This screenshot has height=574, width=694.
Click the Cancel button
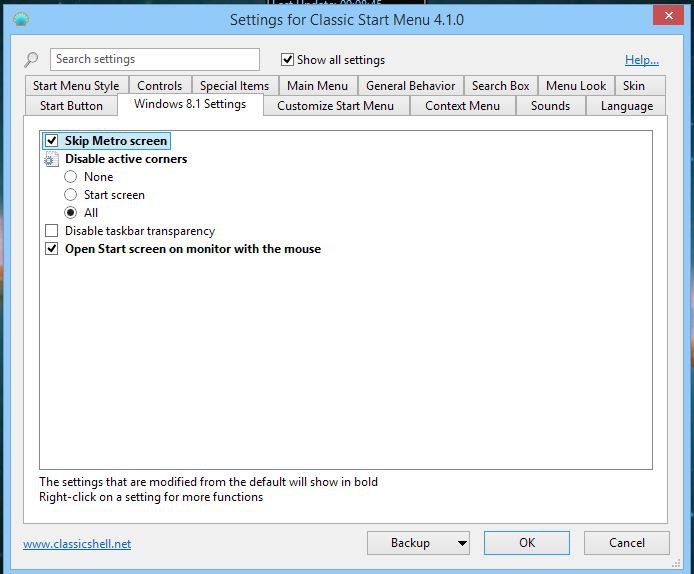click(x=627, y=543)
